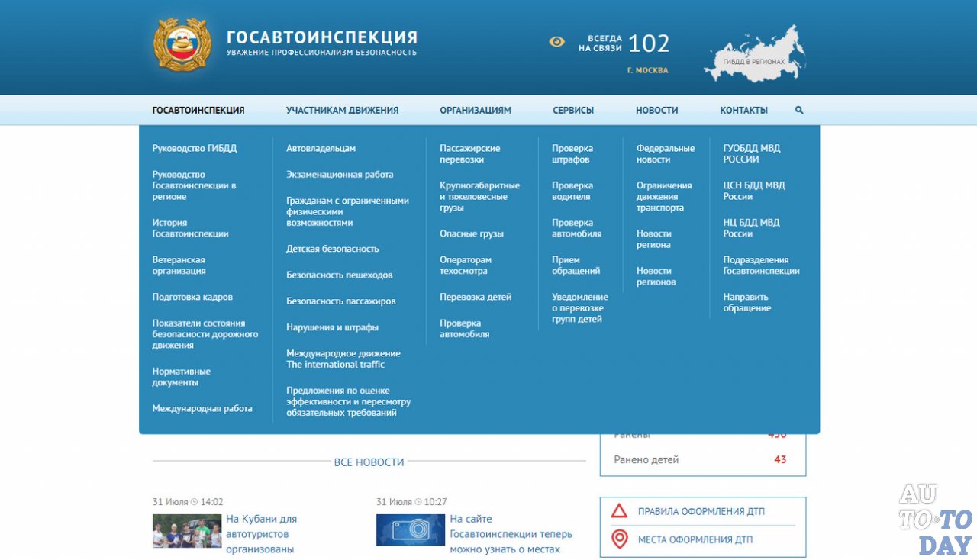Viewport: 977px width, 560px height.
Task: Click the Госавтоинспекция emblem logo
Action: click(x=181, y=43)
